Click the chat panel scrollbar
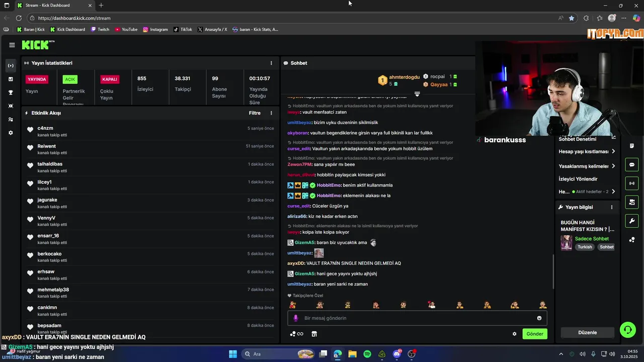 click(553, 271)
